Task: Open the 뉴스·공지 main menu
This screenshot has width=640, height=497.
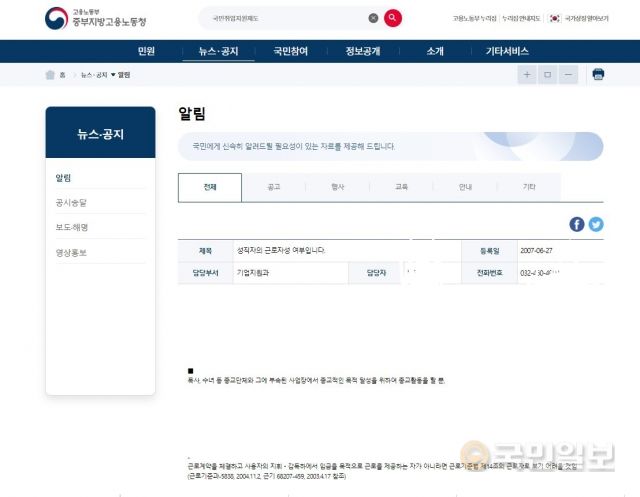Action: click(x=218, y=51)
